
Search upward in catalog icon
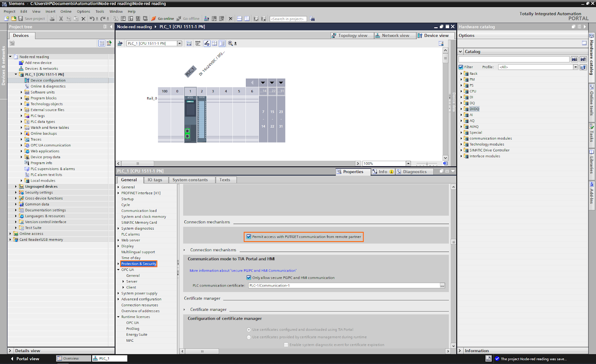[583, 59]
